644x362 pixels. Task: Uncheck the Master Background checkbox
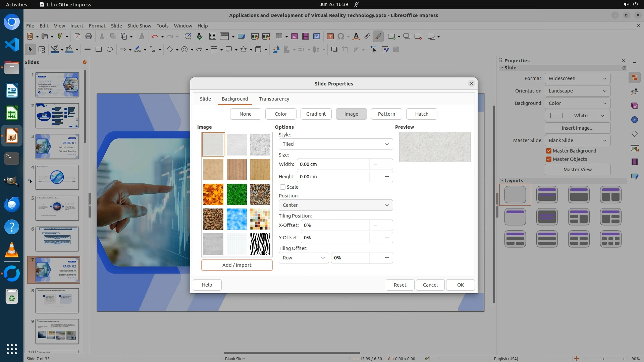point(549,151)
